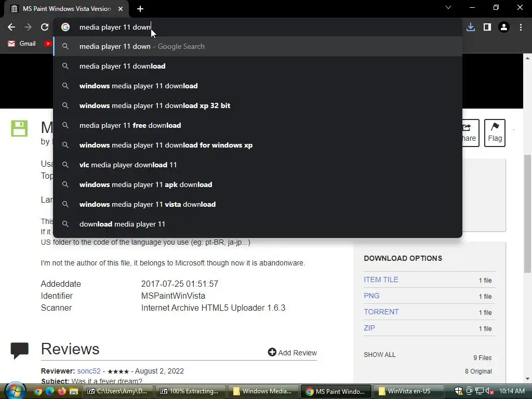Open the TORRENT download option
Viewport: 532px width, 399px height.
coord(381,312)
